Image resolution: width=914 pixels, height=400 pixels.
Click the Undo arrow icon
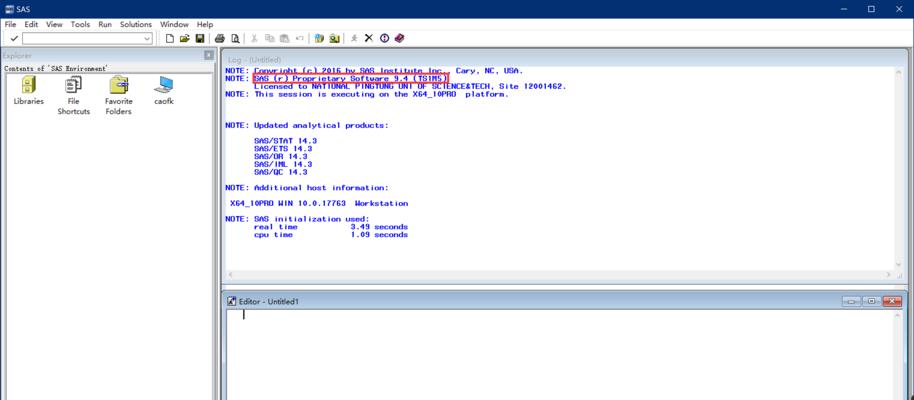[x=299, y=38]
